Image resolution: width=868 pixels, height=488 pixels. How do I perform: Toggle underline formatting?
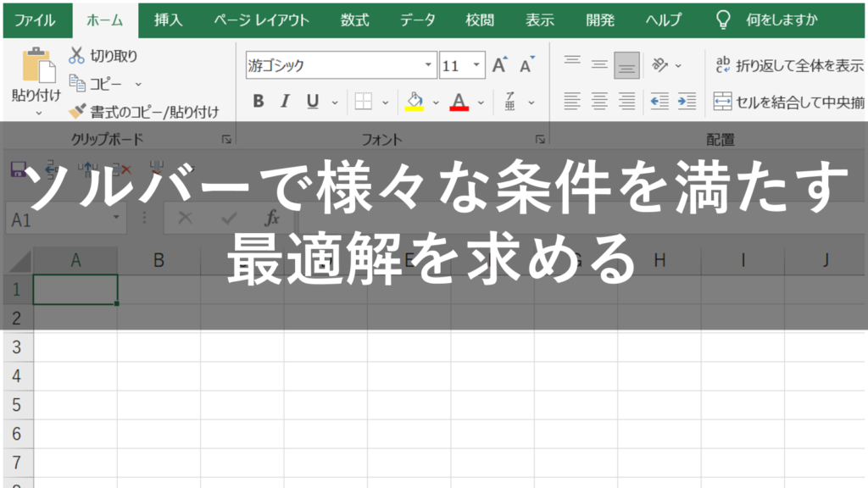point(312,102)
